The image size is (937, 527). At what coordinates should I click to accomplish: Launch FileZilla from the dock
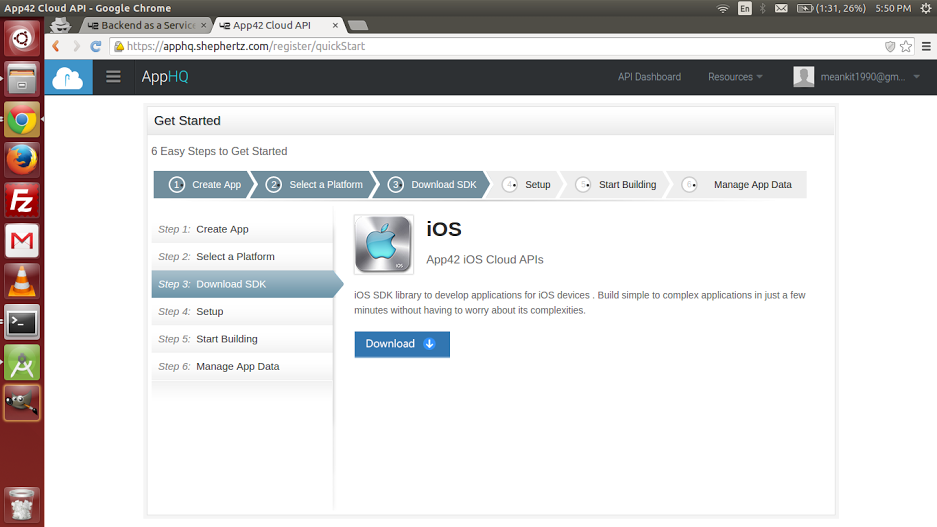tap(22, 200)
